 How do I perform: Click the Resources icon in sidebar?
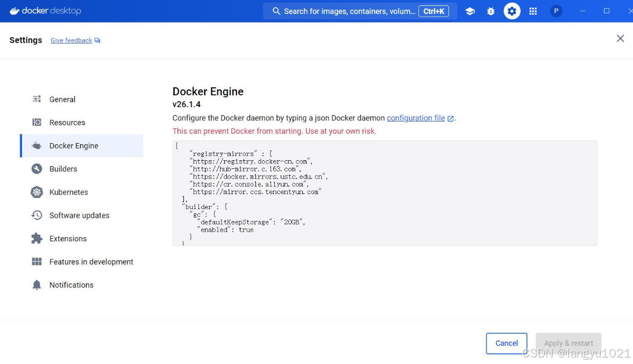37,122
